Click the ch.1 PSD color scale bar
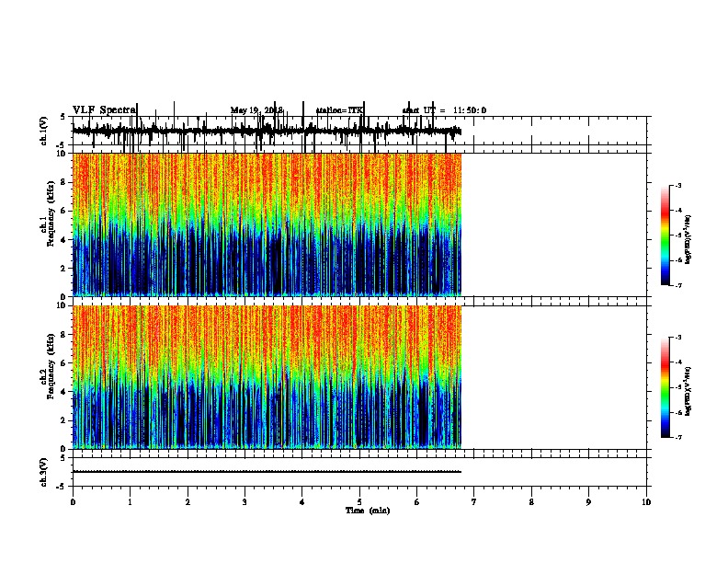The width and height of the screenshot is (728, 563). 665,236
